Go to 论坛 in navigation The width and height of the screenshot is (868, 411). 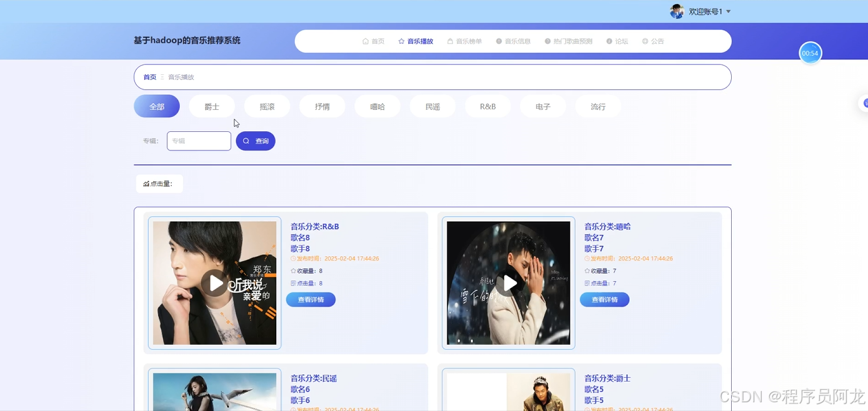[617, 41]
